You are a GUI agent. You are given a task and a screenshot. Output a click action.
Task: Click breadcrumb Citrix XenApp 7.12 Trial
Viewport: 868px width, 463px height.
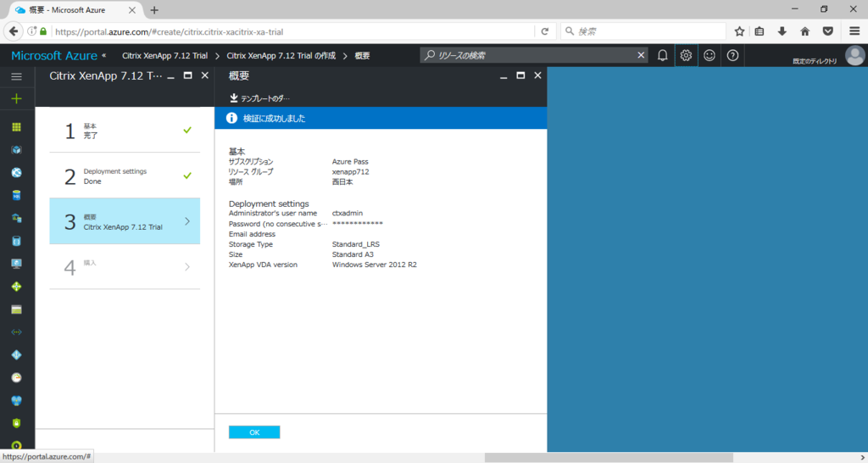tap(165, 55)
